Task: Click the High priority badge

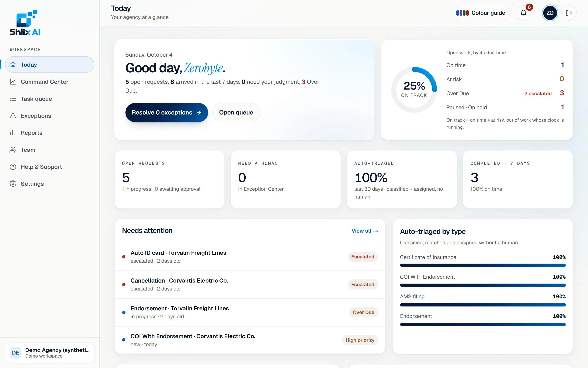Action: click(360, 340)
